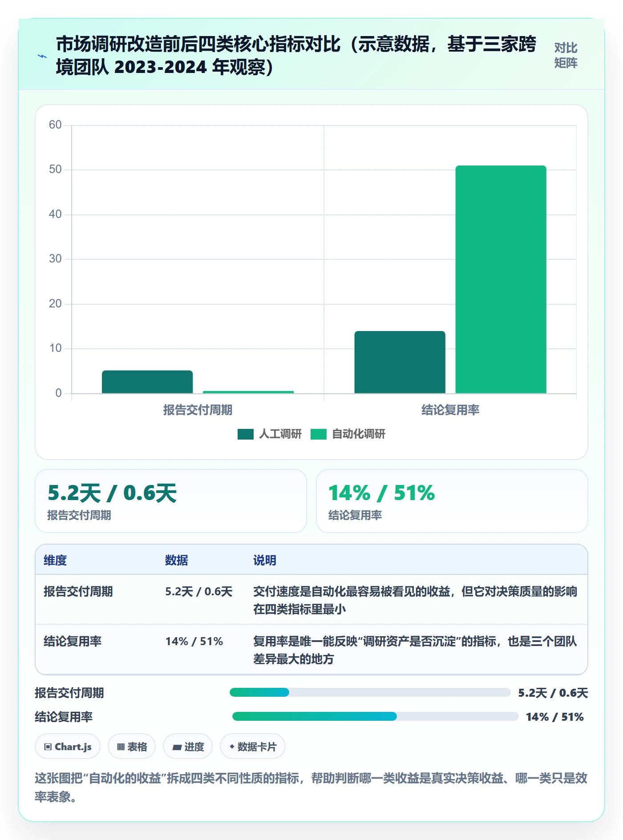Toggle the 自动化调研 legend color swatch
Image resolution: width=623 pixels, height=840 pixels.
point(319,434)
